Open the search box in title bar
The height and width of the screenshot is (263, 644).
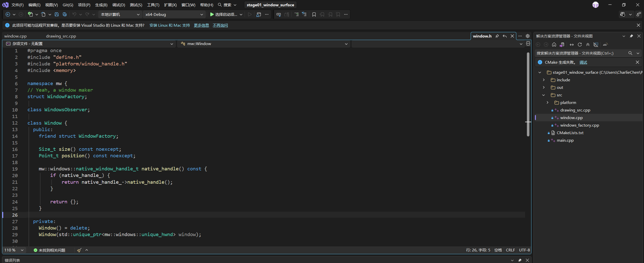(227, 5)
